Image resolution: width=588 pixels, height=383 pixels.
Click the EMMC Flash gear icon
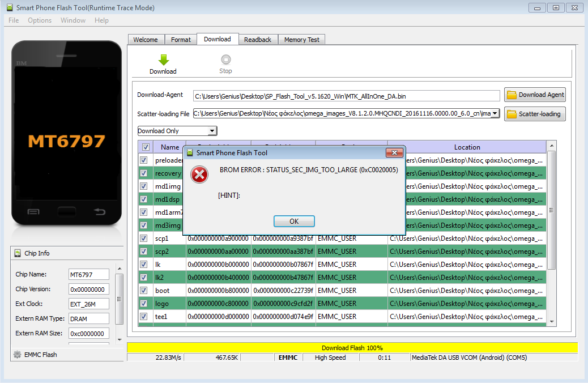[x=18, y=355]
